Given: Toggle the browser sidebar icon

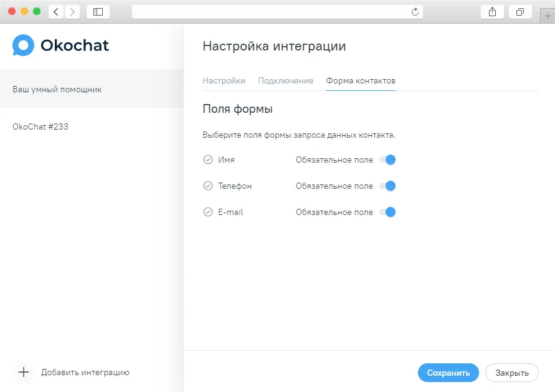Looking at the screenshot, I should 98,12.
